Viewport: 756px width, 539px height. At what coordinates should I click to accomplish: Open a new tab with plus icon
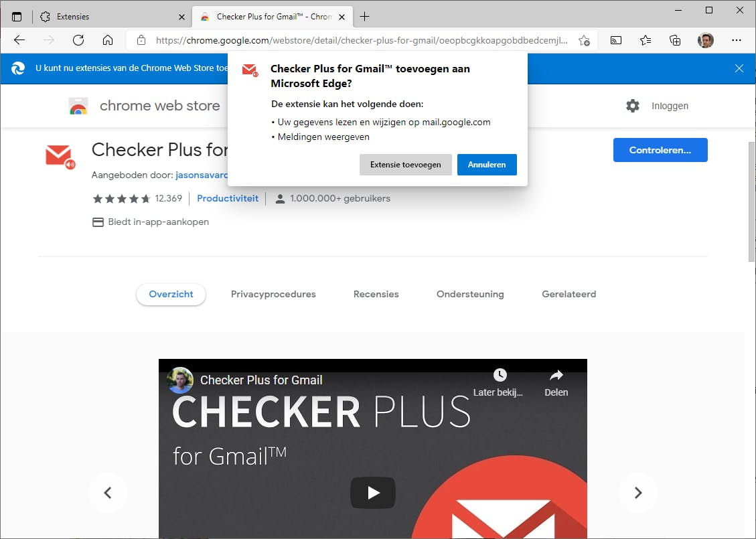click(364, 17)
